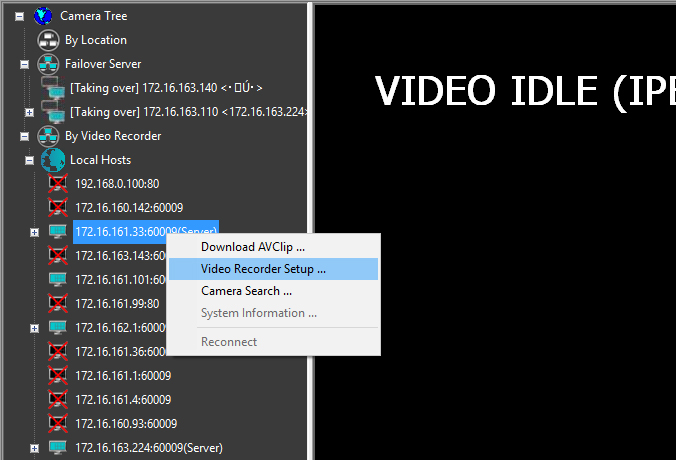The width and height of the screenshot is (676, 460).
Task: Collapse the Local Hosts branch
Action: [x=29, y=160]
